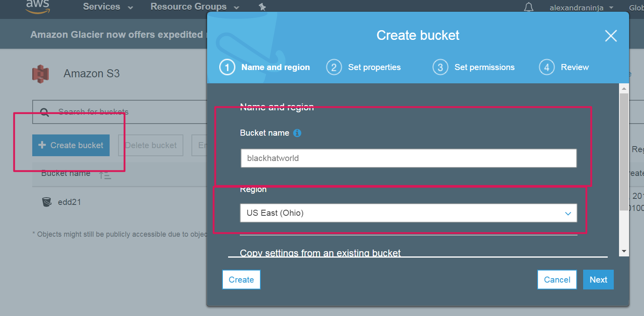Click the dialog scrollbar up arrow

point(624,88)
